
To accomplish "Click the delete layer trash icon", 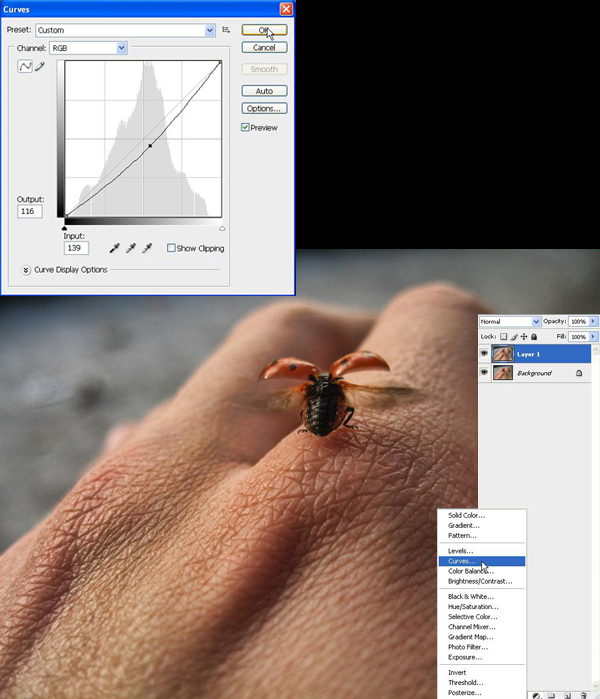I will (583, 695).
